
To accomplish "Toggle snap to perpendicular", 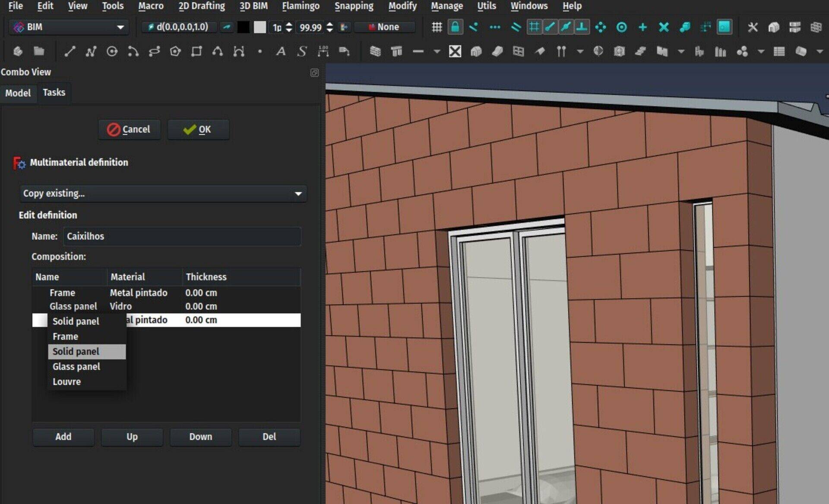I will (x=582, y=27).
